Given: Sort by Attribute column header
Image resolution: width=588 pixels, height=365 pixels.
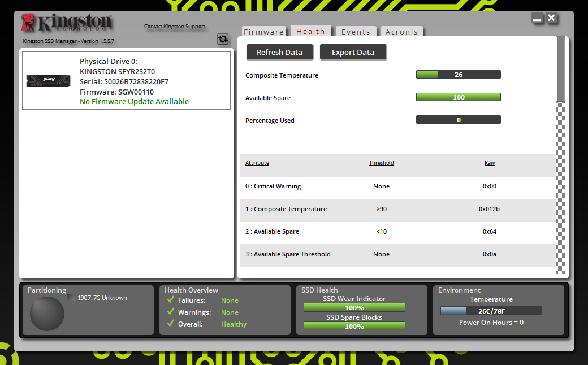Looking at the screenshot, I should click(257, 162).
